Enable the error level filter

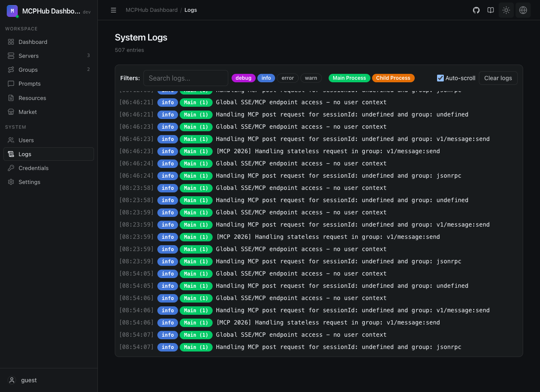[x=288, y=78]
